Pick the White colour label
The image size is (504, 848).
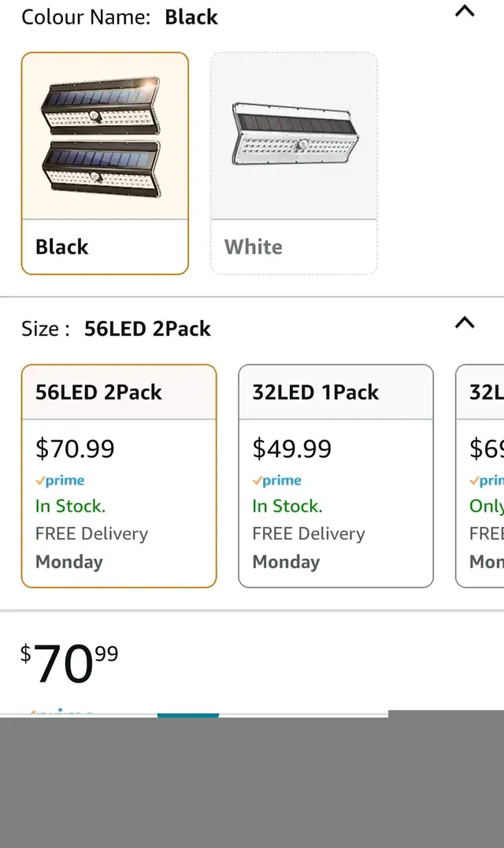coord(253,247)
